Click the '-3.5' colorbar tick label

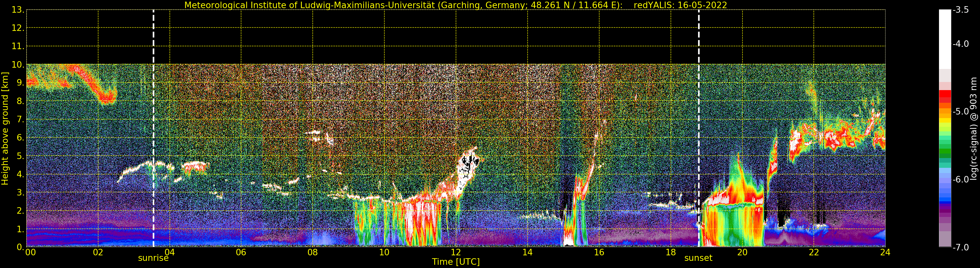coord(960,10)
